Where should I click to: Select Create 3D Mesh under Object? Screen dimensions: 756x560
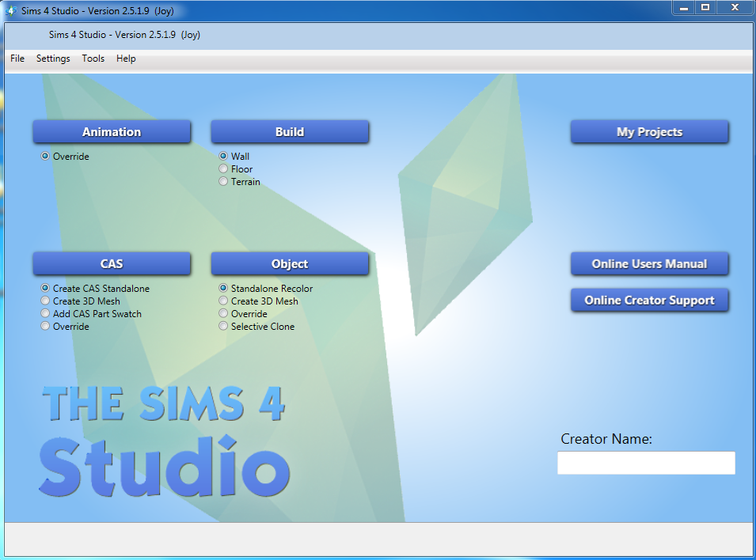coord(223,301)
